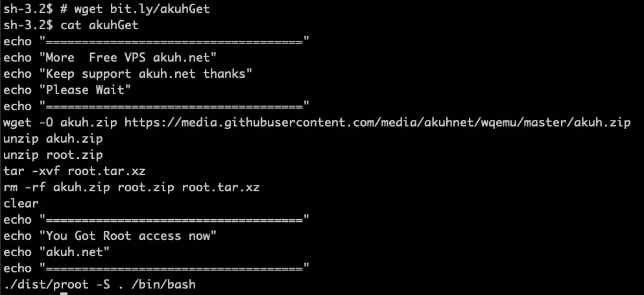The width and height of the screenshot is (644, 295).
Task: Click the 'rm -rf akuh.zip root.zip root.tar.xz' line
Action: point(132,187)
